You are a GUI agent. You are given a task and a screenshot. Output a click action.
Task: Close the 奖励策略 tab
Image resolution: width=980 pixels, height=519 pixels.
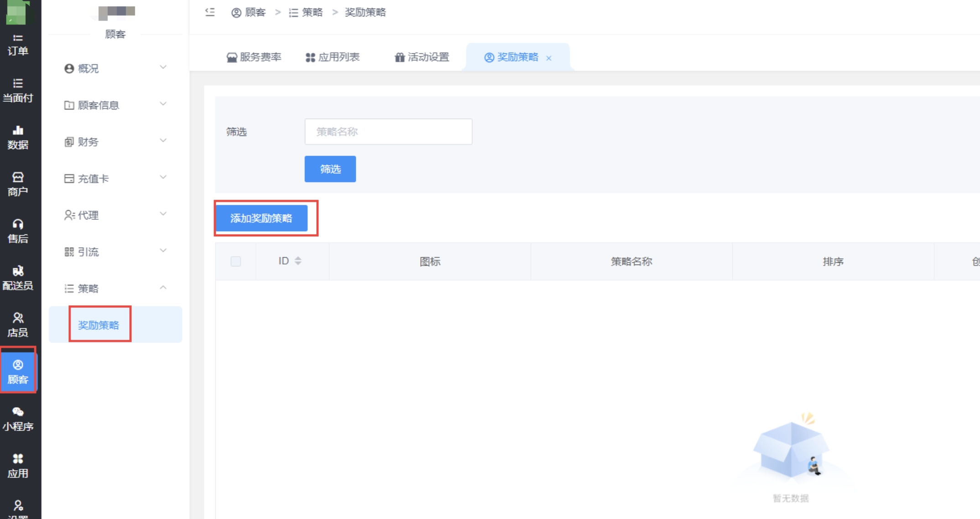(x=549, y=58)
